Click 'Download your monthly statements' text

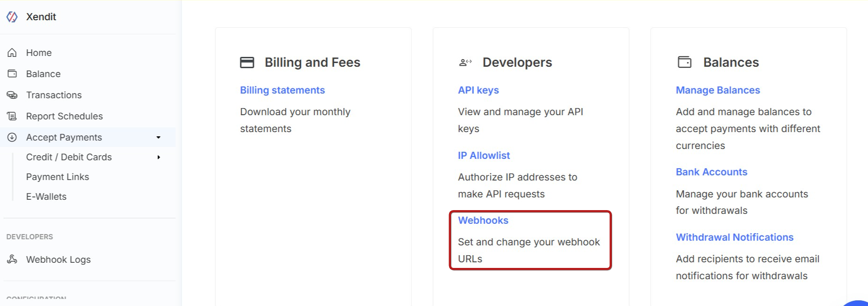(295, 120)
